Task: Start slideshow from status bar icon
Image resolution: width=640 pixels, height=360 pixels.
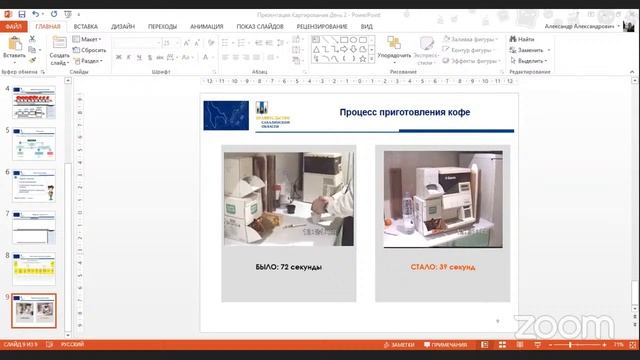Action: 538,345
